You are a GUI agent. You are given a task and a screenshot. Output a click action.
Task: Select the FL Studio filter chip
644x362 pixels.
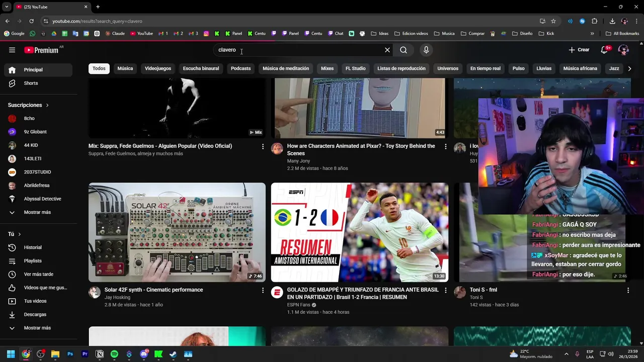click(355, 68)
